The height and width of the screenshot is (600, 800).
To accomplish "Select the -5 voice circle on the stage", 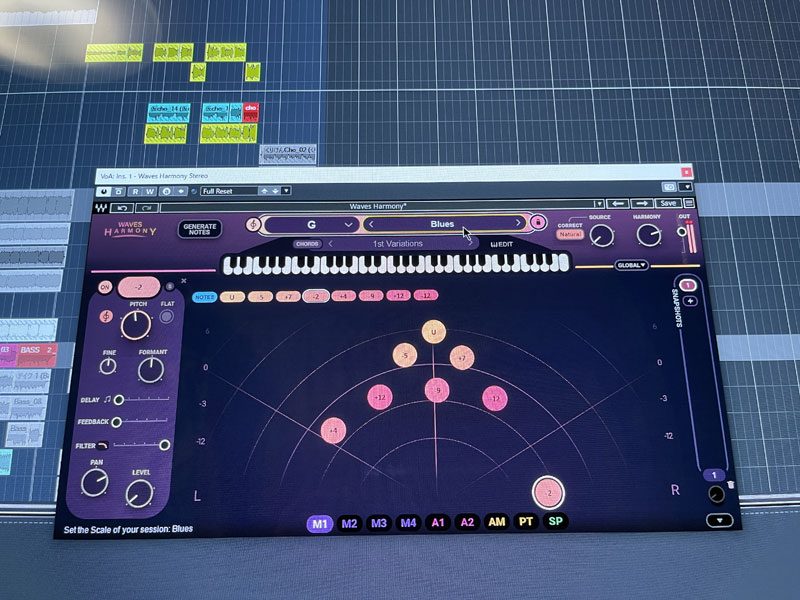I will point(405,355).
